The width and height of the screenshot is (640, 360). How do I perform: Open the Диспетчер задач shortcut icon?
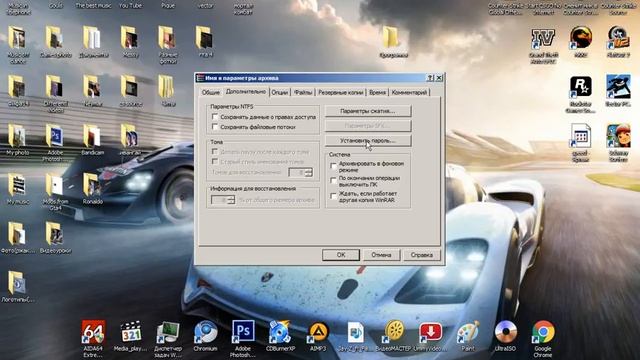click(168, 333)
